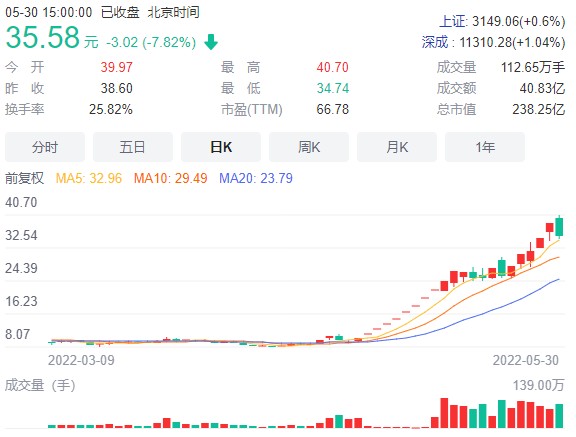Click the current price 35.58
Viewport: 576px width, 437px height.
click(43, 37)
